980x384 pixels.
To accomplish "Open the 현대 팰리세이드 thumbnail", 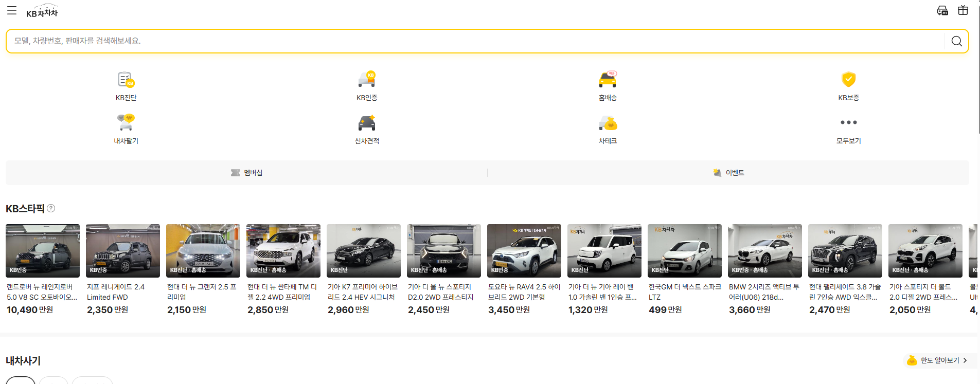I will click(845, 251).
